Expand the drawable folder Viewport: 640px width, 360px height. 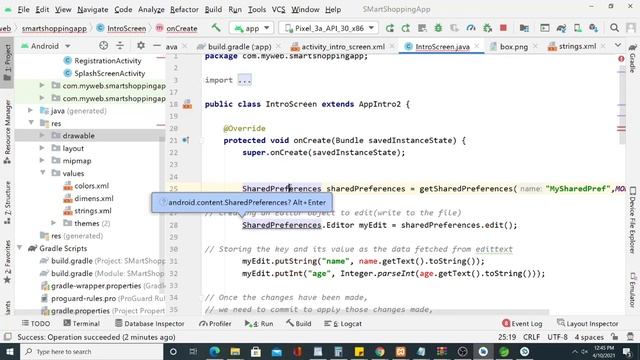tap(42, 135)
